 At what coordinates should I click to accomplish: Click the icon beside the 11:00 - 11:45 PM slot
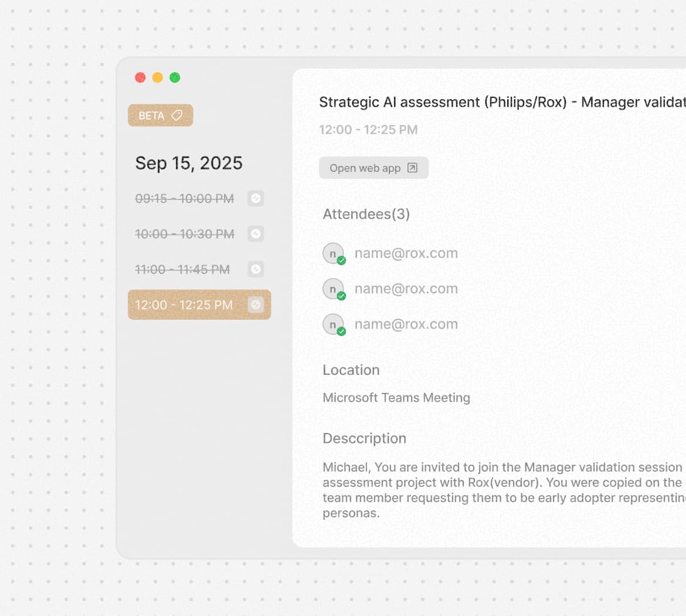(x=256, y=269)
